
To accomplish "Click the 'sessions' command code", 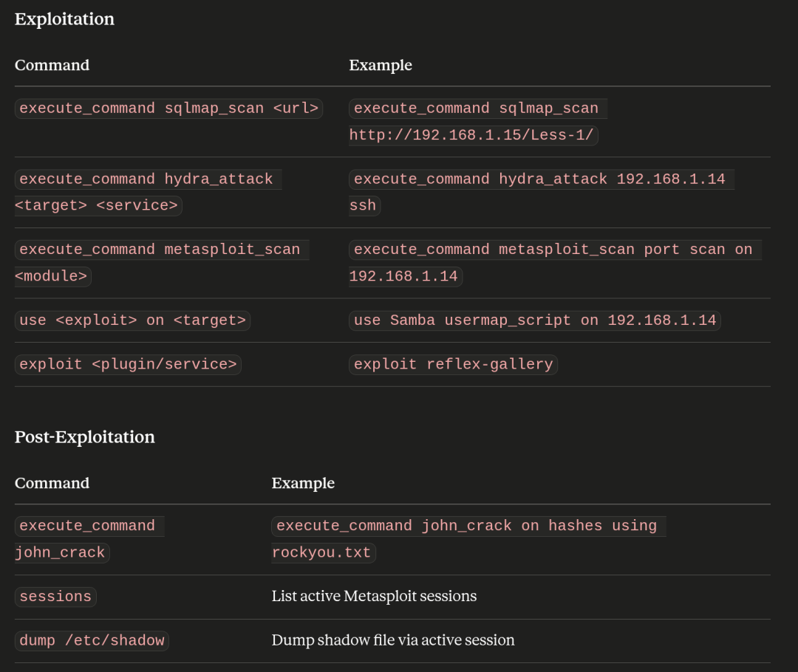I will (x=55, y=597).
